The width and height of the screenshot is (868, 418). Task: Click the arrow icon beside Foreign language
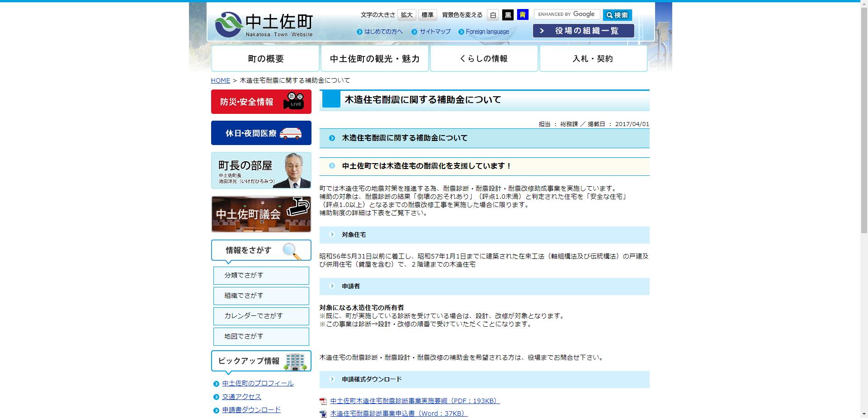pos(462,32)
